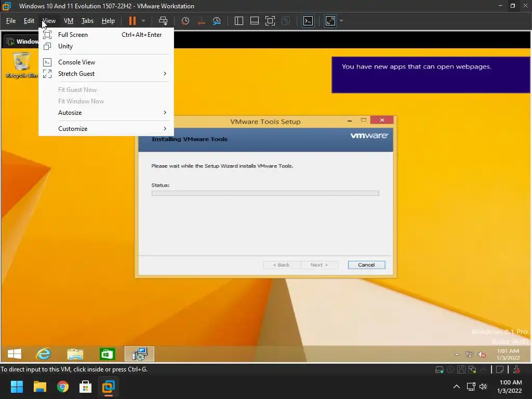Viewport: 532px width, 399px height.
Task: Pause the virtual machine using the orange button
Action: pos(132,21)
